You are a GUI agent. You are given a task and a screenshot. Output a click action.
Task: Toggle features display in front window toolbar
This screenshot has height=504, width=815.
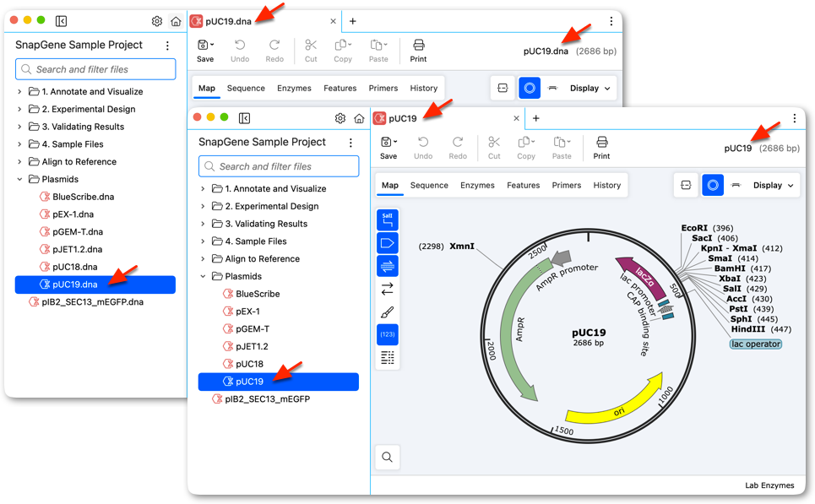pyautogui.click(x=387, y=243)
